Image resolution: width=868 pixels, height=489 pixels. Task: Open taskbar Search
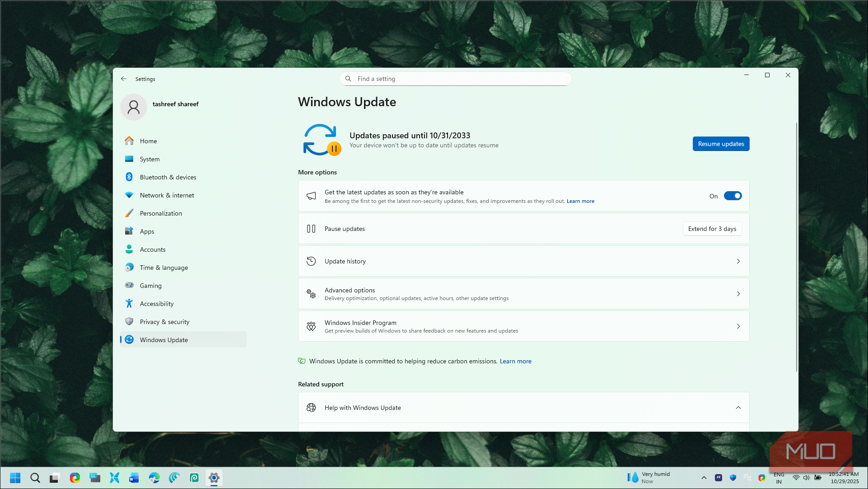35,478
